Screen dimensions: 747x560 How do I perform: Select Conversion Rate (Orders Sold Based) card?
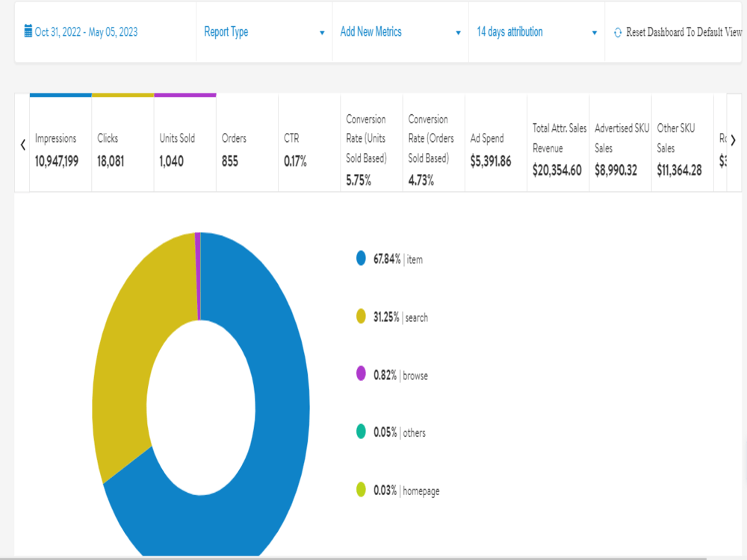[434, 143]
